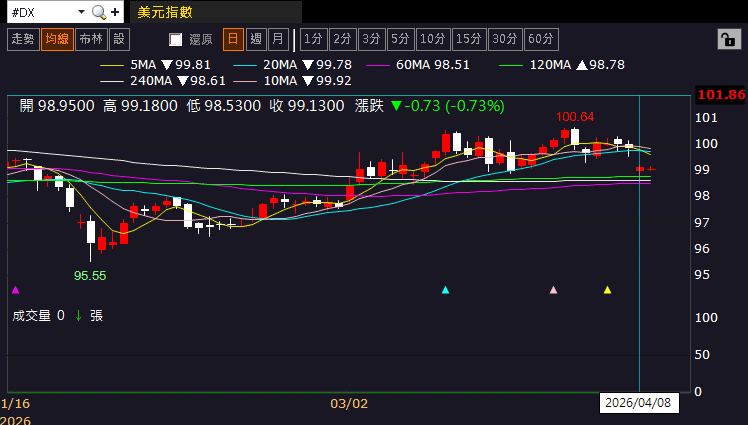The image size is (748, 425).
Task: Switch to 布林 Bollinger view
Action: (91, 39)
